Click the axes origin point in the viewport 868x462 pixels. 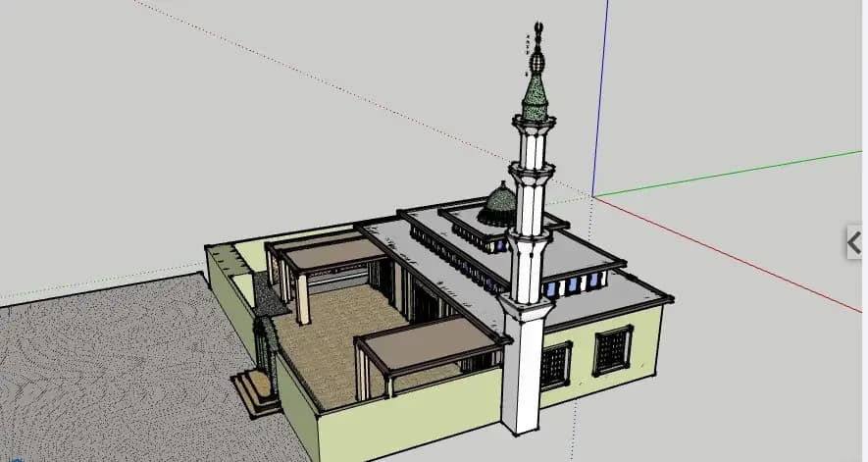(592, 196)
